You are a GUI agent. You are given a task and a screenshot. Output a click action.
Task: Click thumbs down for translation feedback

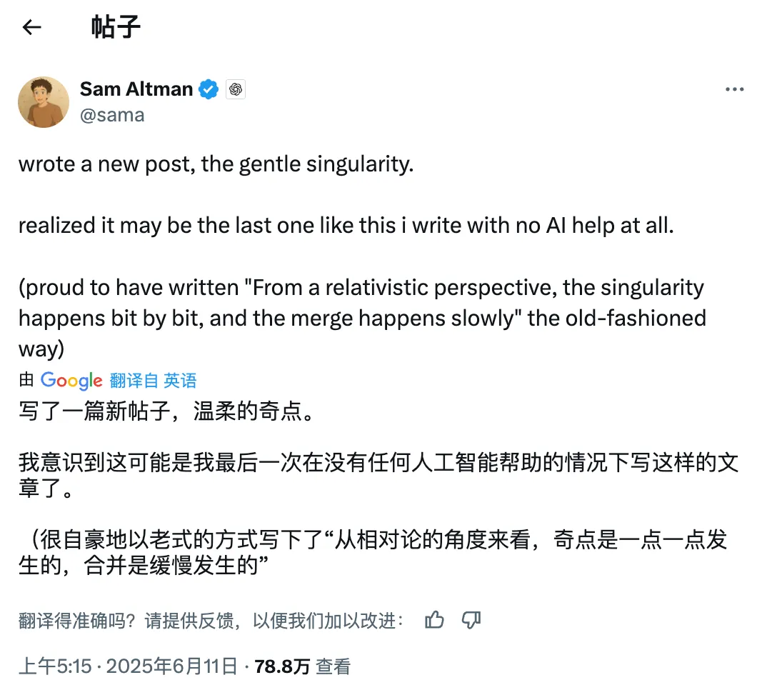point(471,620)
